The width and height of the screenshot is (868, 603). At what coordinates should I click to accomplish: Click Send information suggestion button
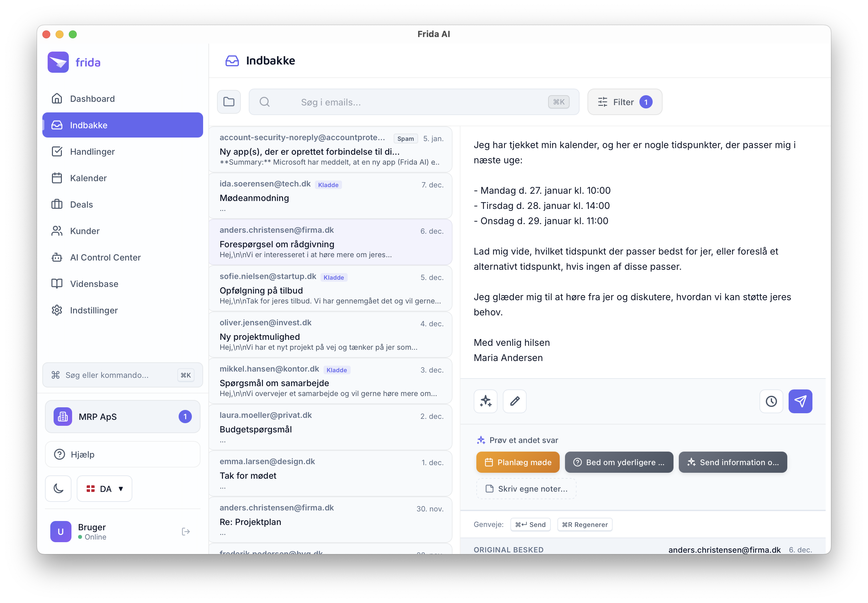click(733, 462)
